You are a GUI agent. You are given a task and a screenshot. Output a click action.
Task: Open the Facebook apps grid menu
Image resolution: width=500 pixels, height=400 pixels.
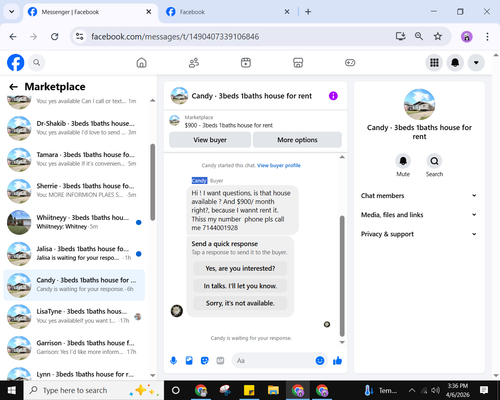click(x=434, y=63)
